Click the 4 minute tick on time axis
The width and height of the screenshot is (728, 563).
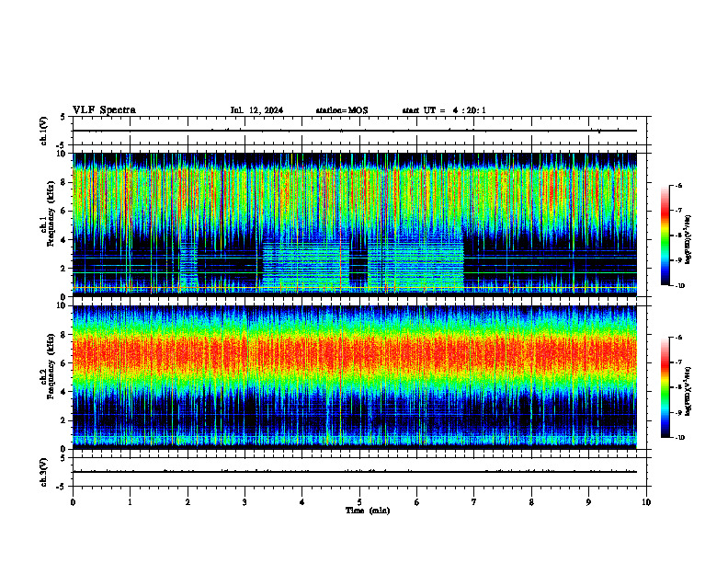[x=302, y=502]
